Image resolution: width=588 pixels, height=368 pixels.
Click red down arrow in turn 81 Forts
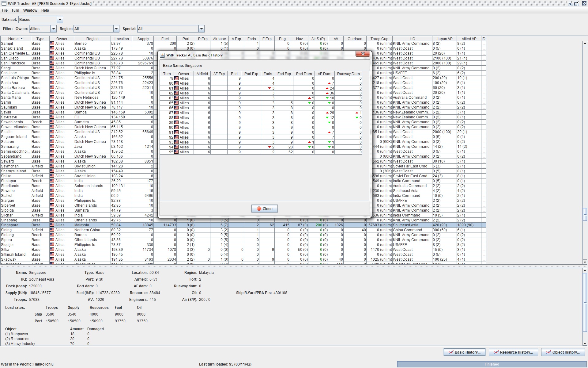(269, 88)
